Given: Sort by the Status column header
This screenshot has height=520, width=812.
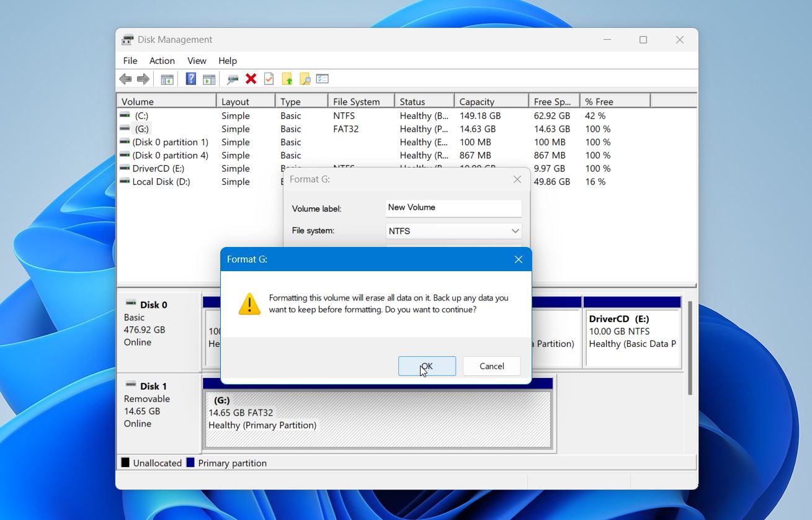Looking at the screenshot, I should tap(424, 101).
